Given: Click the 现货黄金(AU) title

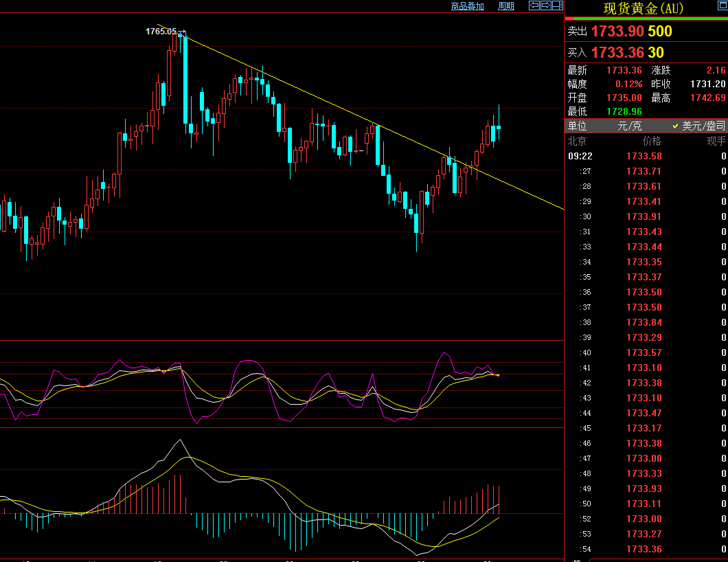Looking at the screenshot, I should pyautogui.click(x=644, y=8).
